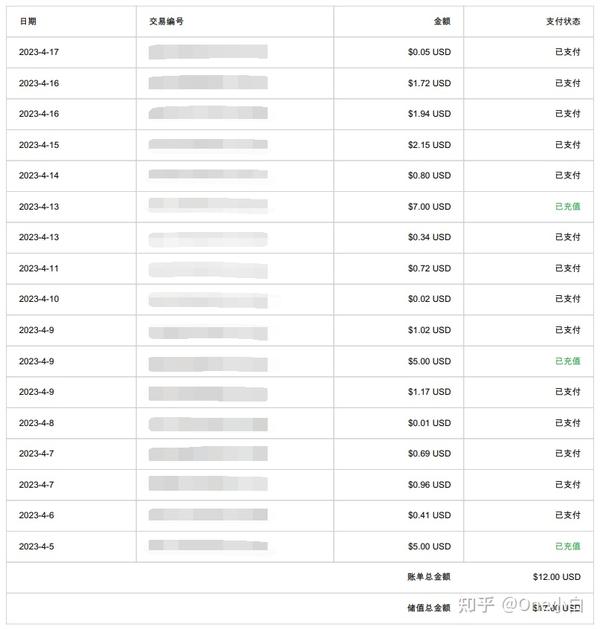Click the $1.17 USD amount
The height and width of the screenshot is (629, 600).
click(x=429, y=392)
